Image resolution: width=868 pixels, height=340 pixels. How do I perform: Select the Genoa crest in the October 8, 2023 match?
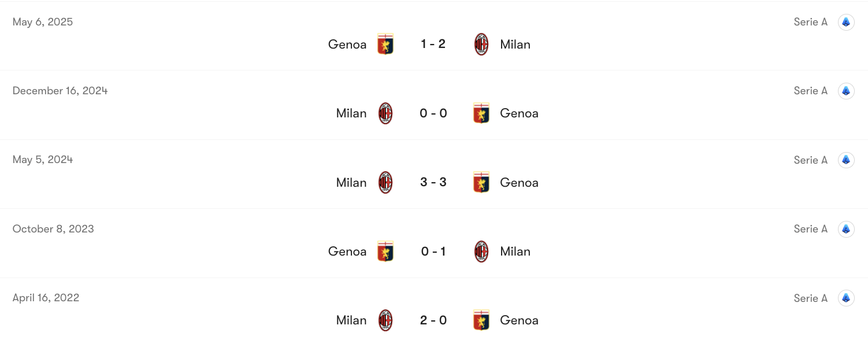pos(385,251)
